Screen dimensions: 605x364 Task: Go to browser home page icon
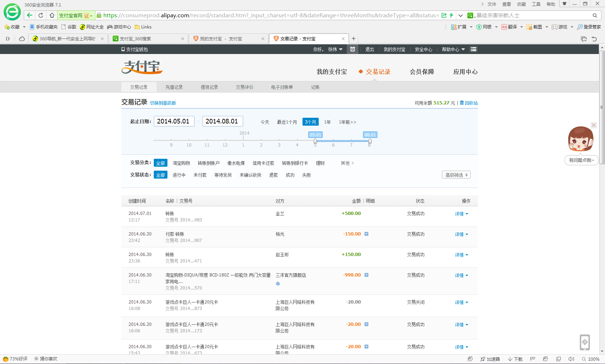pyautogui.click(x=52, y=15)
